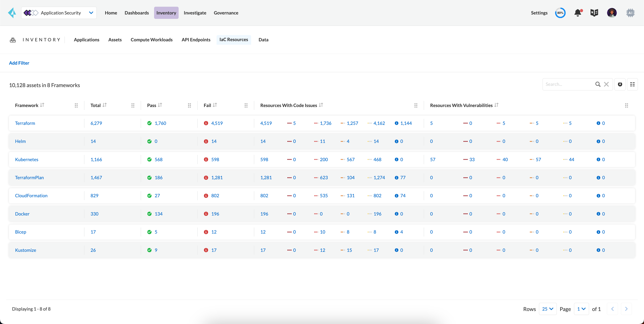Grab the Fail column drag handle

[246, 106]
